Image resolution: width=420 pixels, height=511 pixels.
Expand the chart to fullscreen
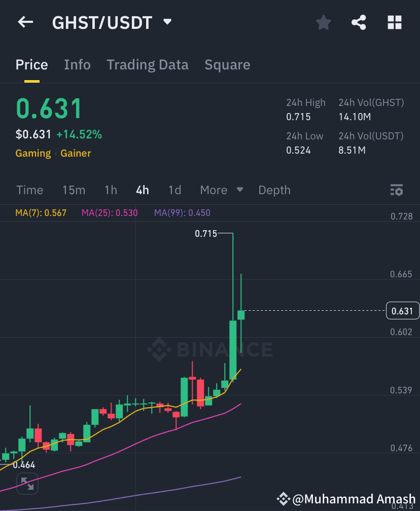point(27,484)
